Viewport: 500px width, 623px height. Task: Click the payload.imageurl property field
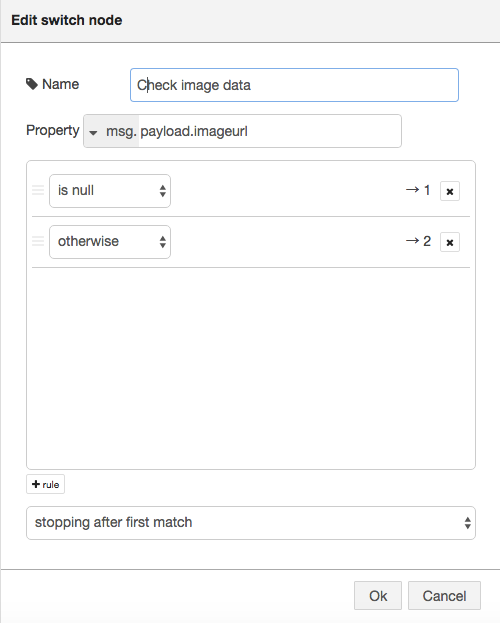(x=270, y=131)
